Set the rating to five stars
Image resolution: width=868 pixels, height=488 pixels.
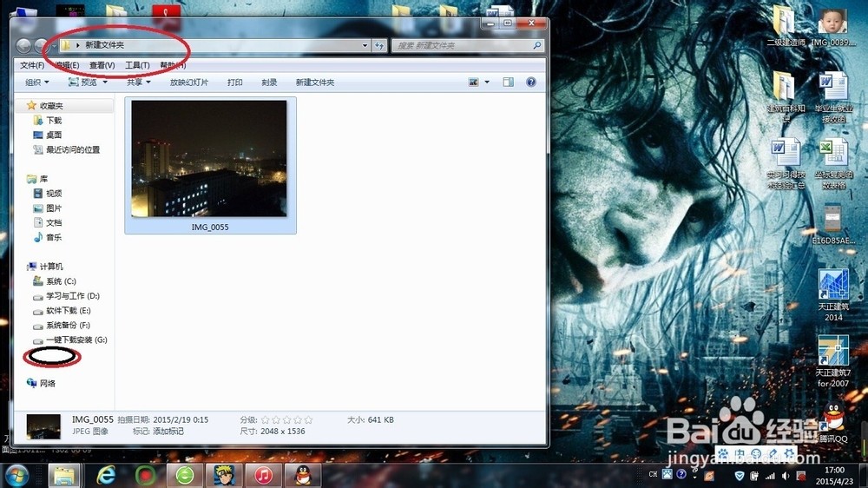click(x=308, y=420)
